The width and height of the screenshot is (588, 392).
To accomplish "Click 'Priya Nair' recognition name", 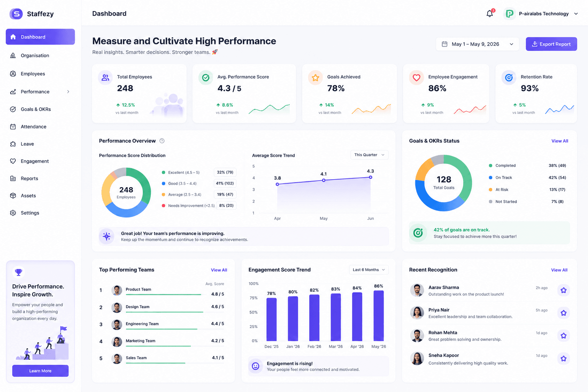I will click(439, 310).
